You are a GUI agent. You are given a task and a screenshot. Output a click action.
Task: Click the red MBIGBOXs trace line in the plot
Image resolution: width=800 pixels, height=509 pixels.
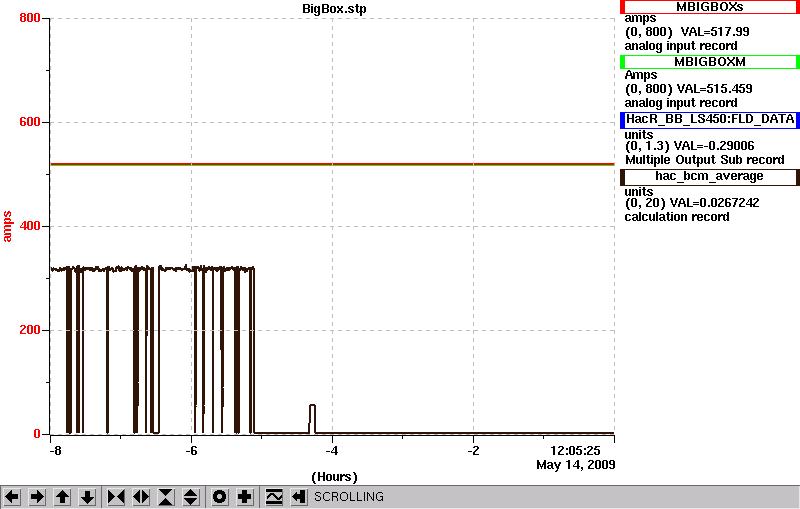[332, 164]
